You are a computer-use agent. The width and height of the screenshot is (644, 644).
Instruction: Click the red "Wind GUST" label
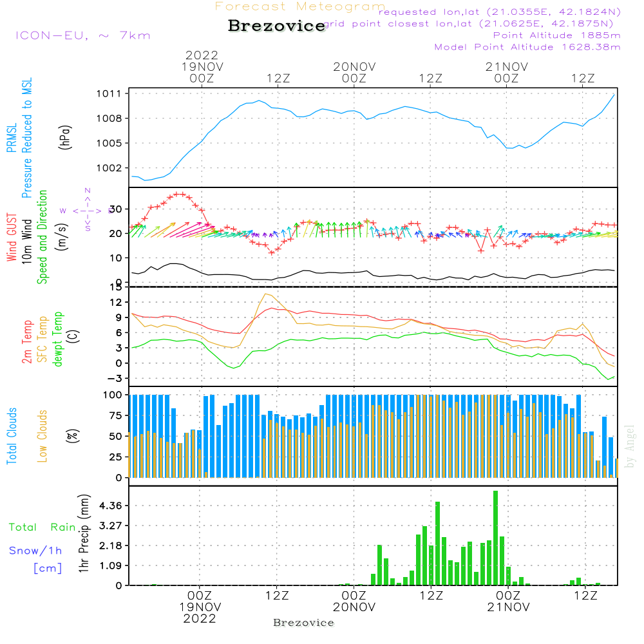coord(12,238)
